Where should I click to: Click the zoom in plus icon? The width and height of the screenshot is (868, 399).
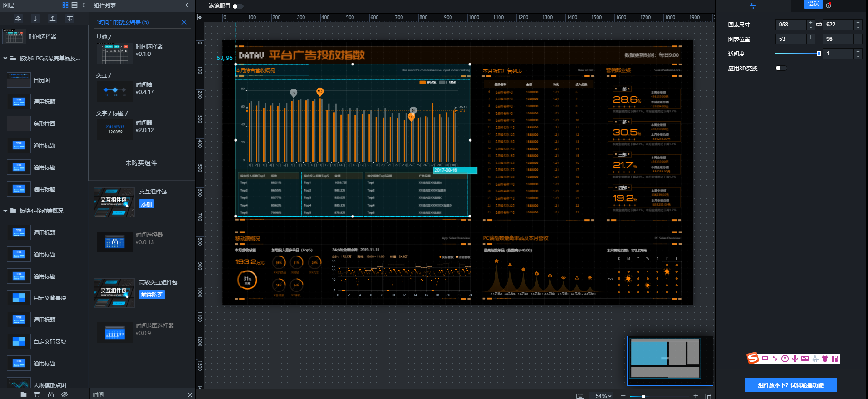click(x=696, y=396)
